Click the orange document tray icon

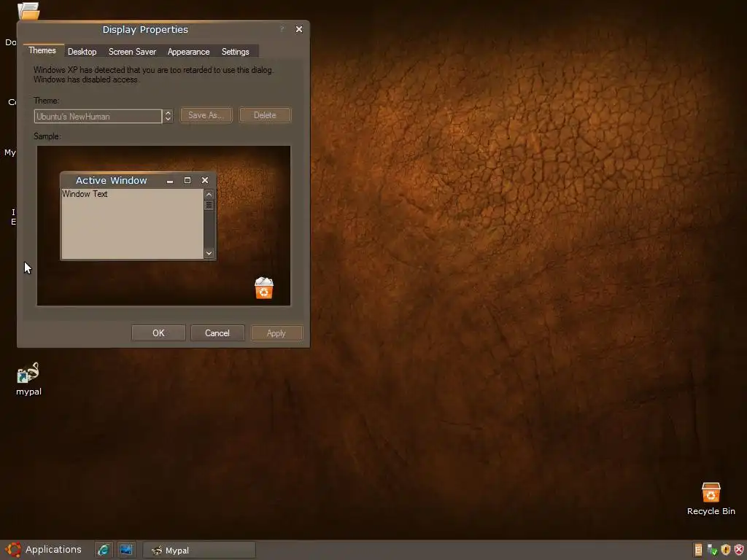point(698,550)
